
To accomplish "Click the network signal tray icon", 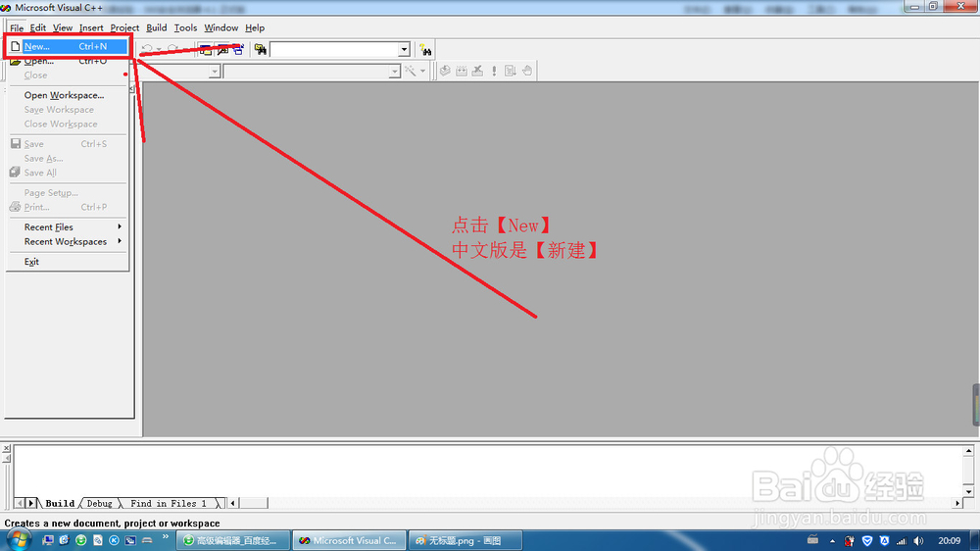I will [x=902, y=541].
